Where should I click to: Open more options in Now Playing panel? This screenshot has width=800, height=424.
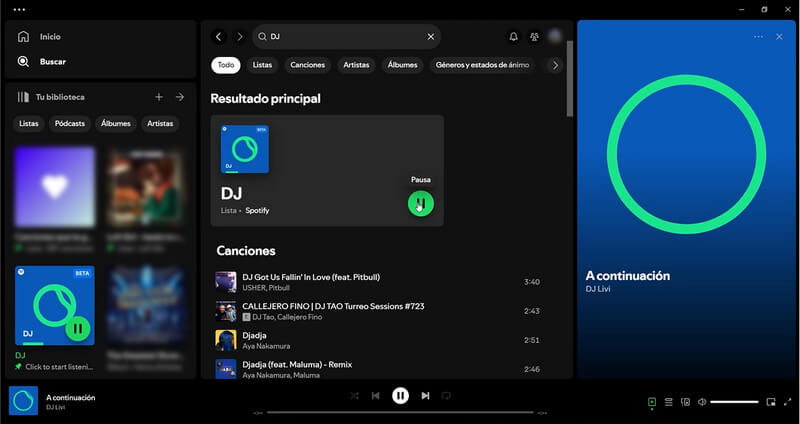(x=759, y=37)
